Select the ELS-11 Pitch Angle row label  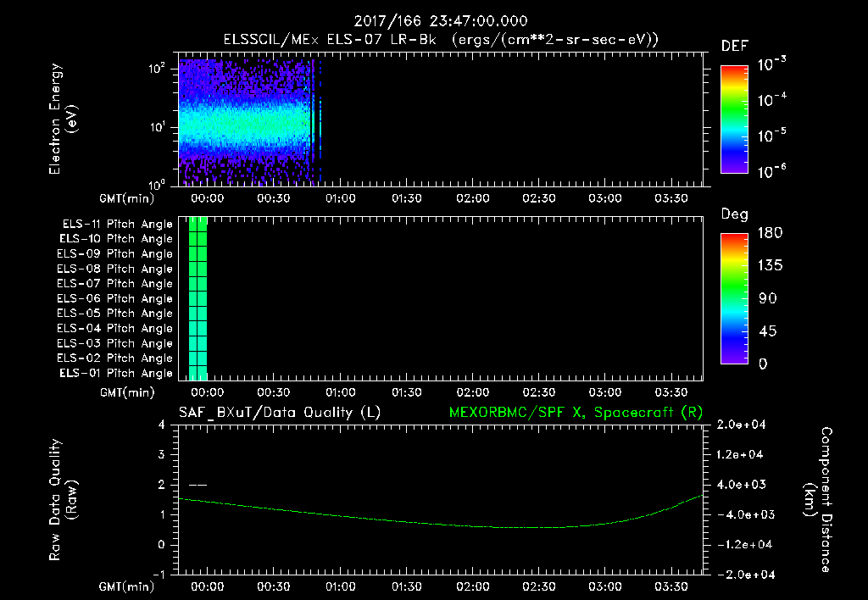pos(117,225)
